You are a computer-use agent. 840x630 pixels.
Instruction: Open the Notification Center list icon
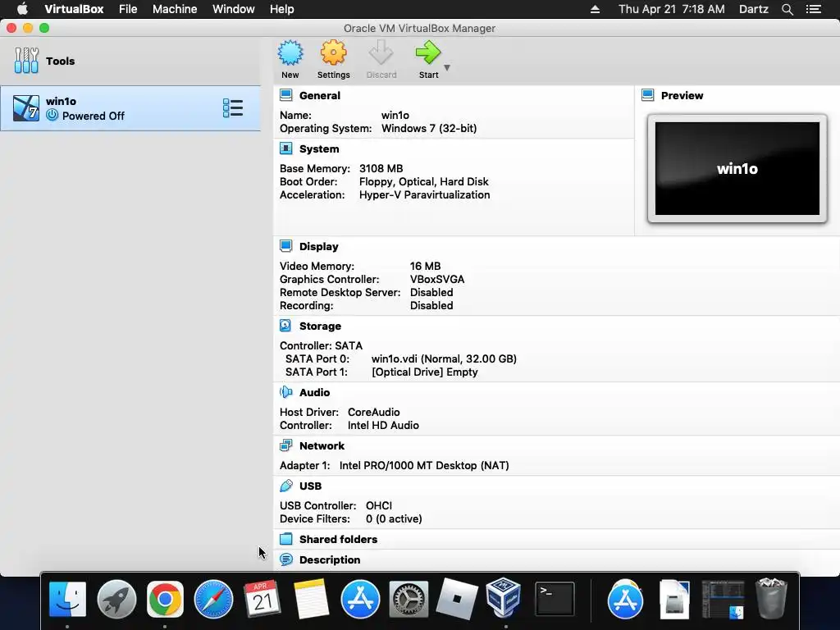pos(813,9)
